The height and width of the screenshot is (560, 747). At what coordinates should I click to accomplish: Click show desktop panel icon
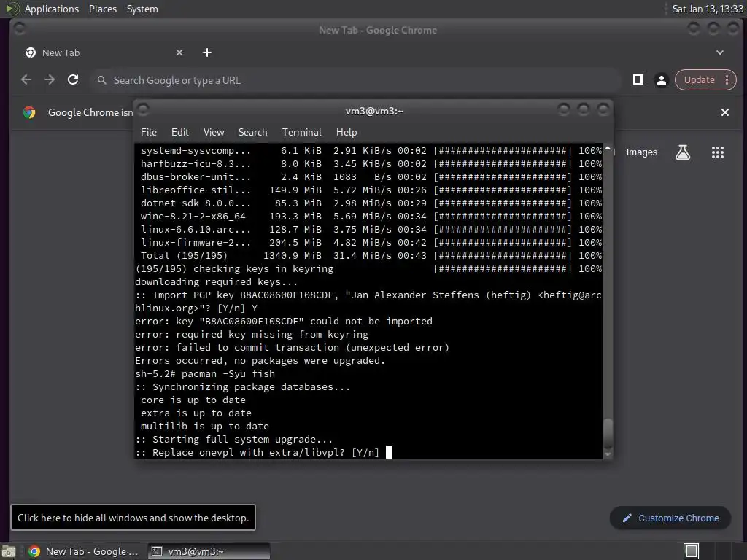pyautogui.click(x=8, y=551)
